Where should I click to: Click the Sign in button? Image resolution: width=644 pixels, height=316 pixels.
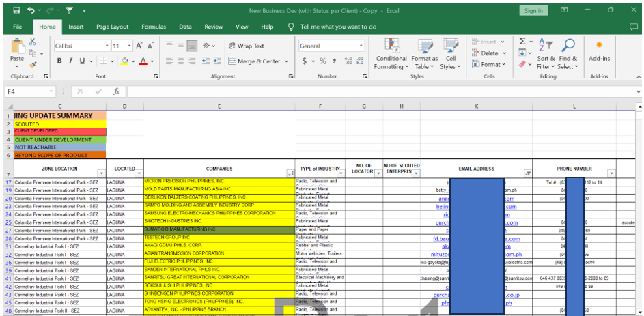(x=533, y=10)
